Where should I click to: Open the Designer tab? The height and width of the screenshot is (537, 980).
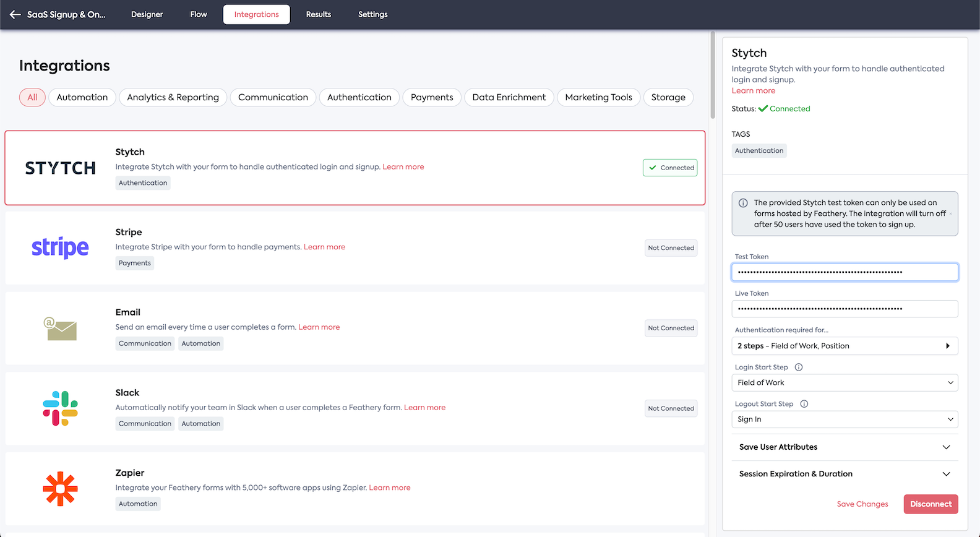pyautogui.click(x=147, y=14)
